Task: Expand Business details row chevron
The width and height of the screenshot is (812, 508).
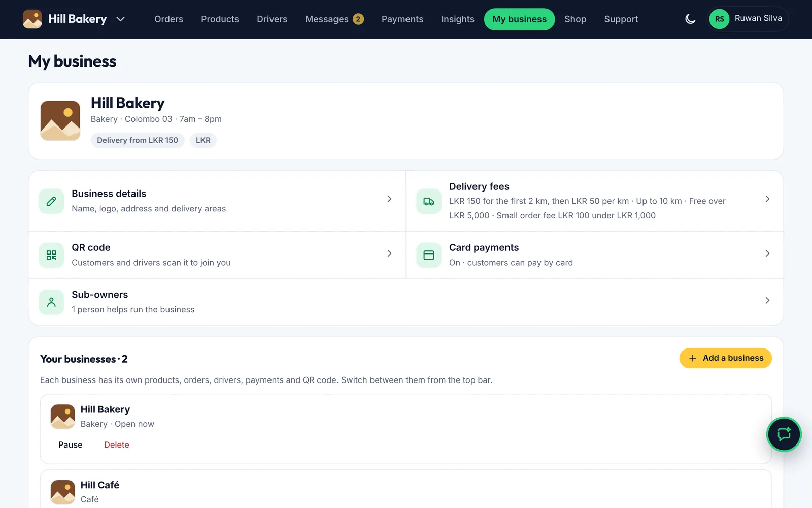Action: 389,199
